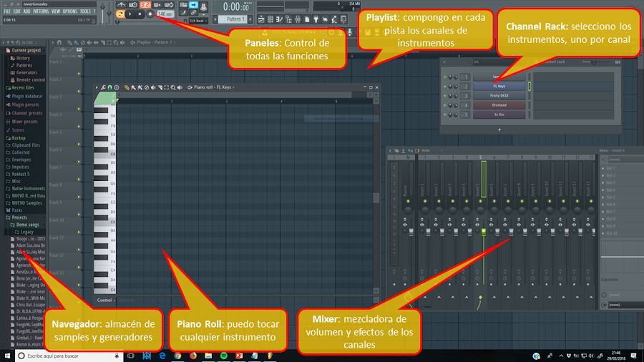The height and width of the screenshot is (362, 644).
Task: Toggle song/pattern mode button
Action: click(119, 14)
